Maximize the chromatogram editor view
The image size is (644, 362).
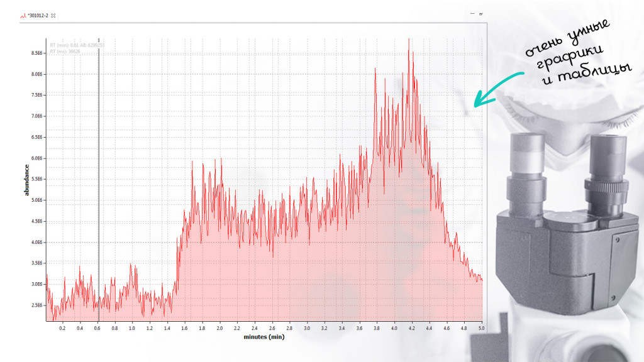481,13
